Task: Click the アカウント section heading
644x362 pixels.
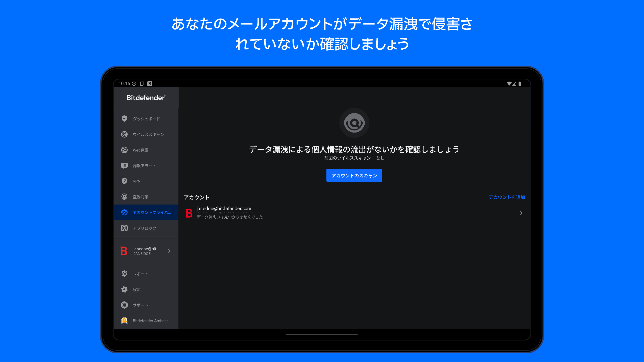Action: coord(197,197)
